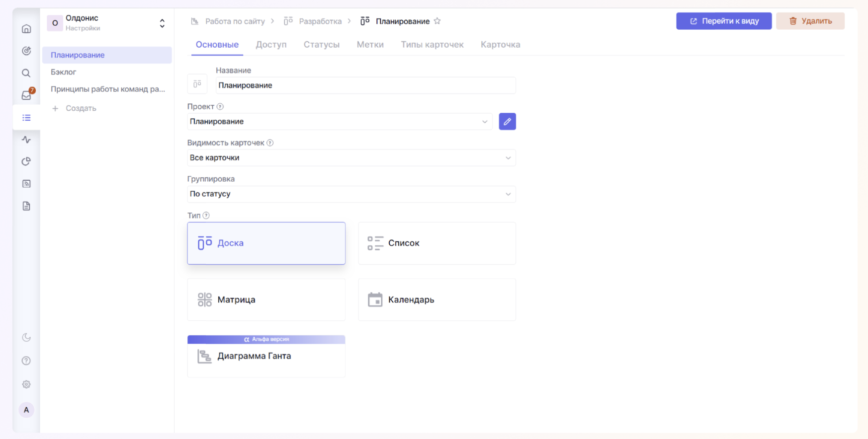Click the Перейти к виду button
Screen dimensions: 868x439
click(x=723, y=21)
